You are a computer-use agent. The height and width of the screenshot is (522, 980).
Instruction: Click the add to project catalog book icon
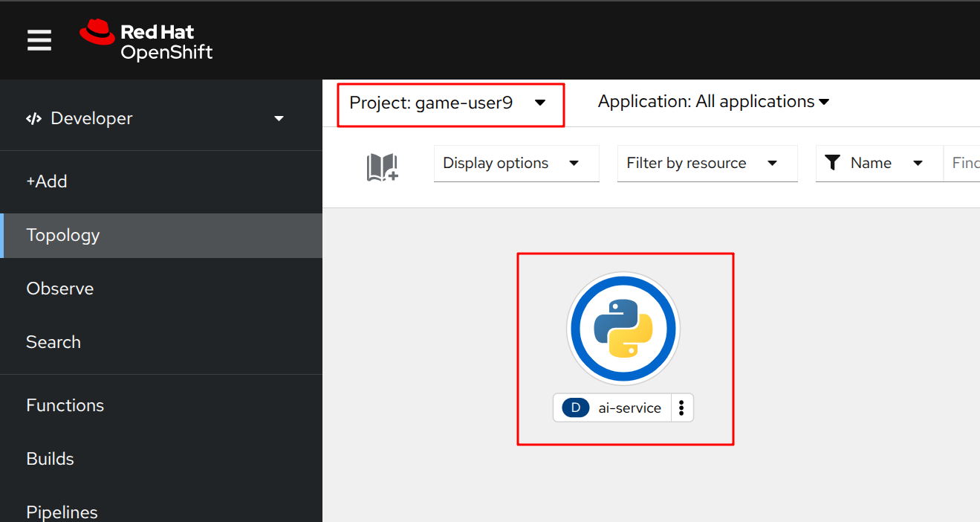coord(382,167)
